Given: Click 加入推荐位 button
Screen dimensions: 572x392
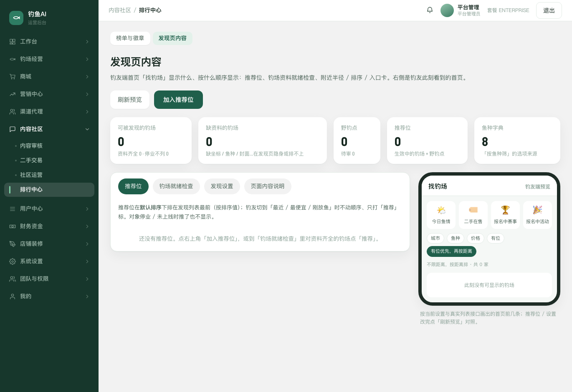Looking at the screenshot, I should 178,100.
